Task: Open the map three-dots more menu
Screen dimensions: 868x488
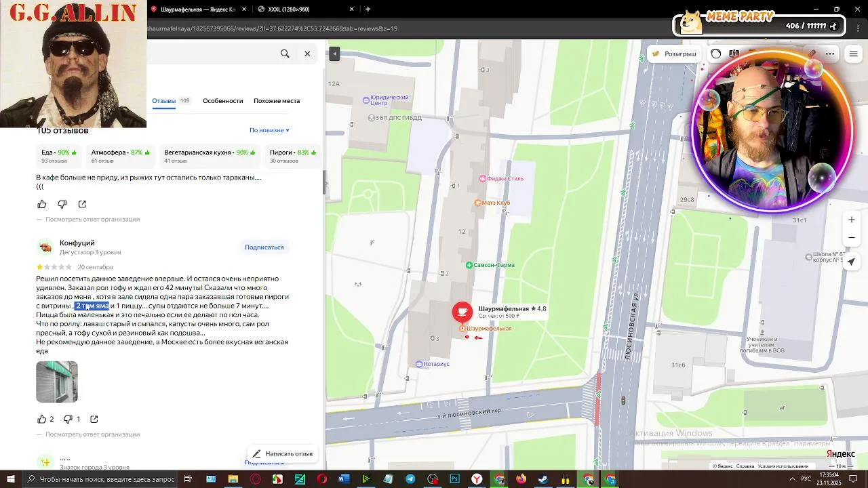Action: (x=830, y=54)
